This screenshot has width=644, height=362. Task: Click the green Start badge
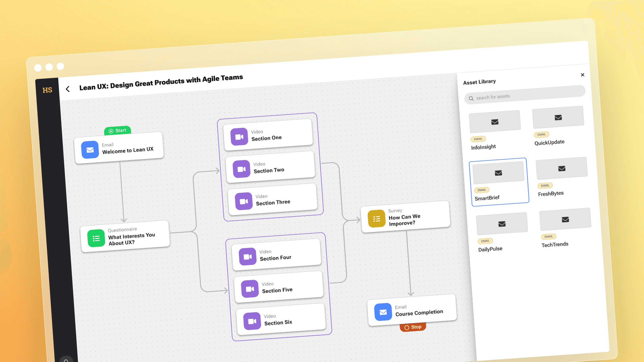118,131
